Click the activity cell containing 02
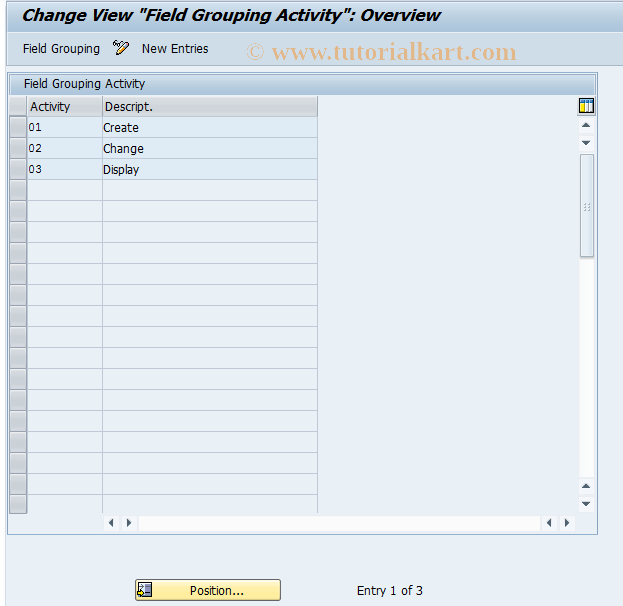 (x=65, y=149)
